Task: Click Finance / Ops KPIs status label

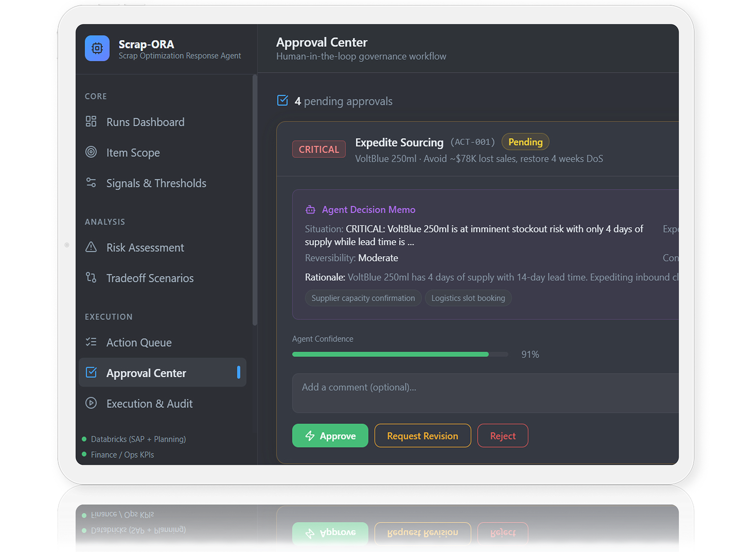Action: 122,454
